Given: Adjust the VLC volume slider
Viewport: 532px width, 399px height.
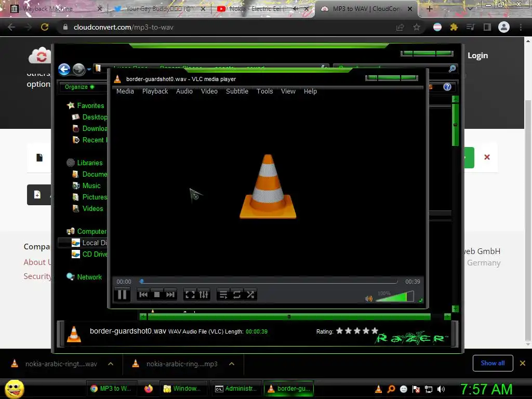Looking at the screenshot, I should pyautogui.click(x=395, y=297).
